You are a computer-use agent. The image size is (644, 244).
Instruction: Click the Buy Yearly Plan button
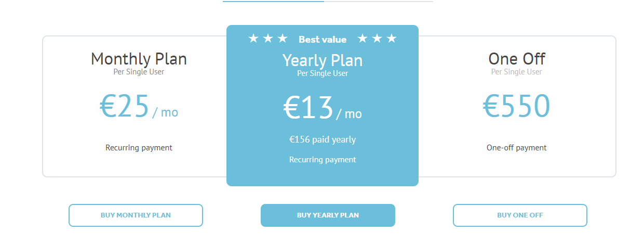point(328,215)
